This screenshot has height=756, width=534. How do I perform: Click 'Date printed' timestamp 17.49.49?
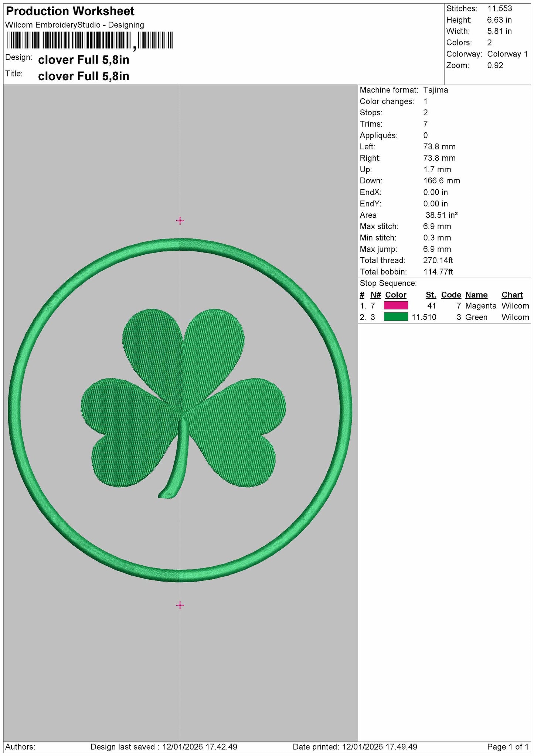pyautogui.click(x=401, y=747)
